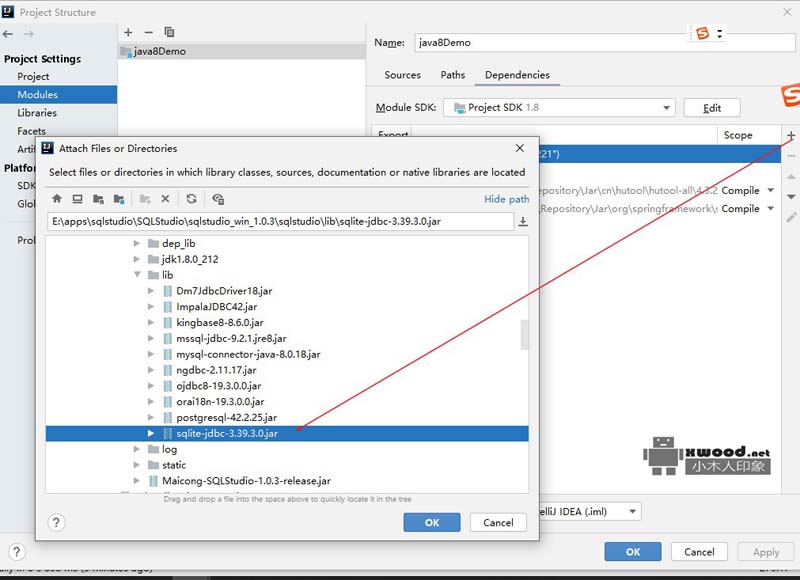The width and height of the screenshot is (800, 580).
Task: Open the IntelliJ IDEA (.iml) format dropdown
Action: tap(633, 511)
